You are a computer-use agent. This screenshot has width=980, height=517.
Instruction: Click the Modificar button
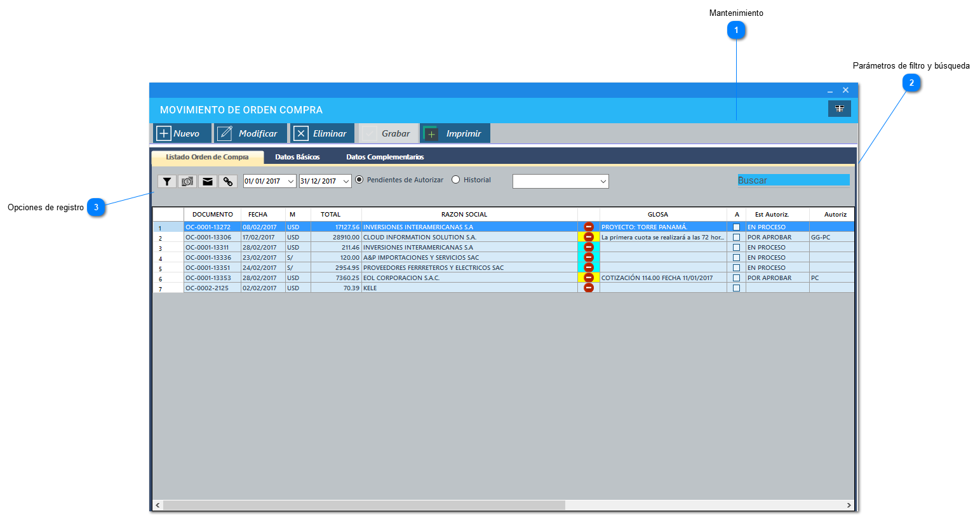(x=250, y=133)
